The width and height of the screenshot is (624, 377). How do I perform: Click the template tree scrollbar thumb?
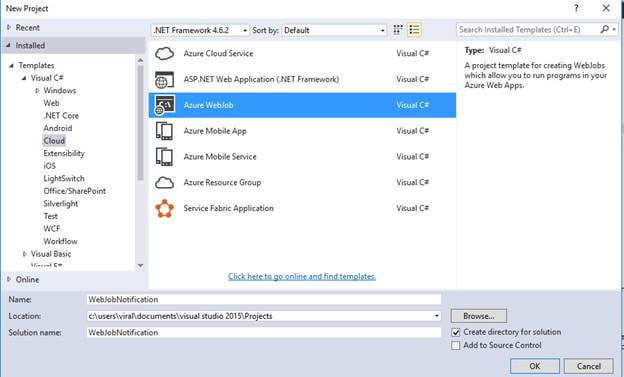tap(140, 123)
